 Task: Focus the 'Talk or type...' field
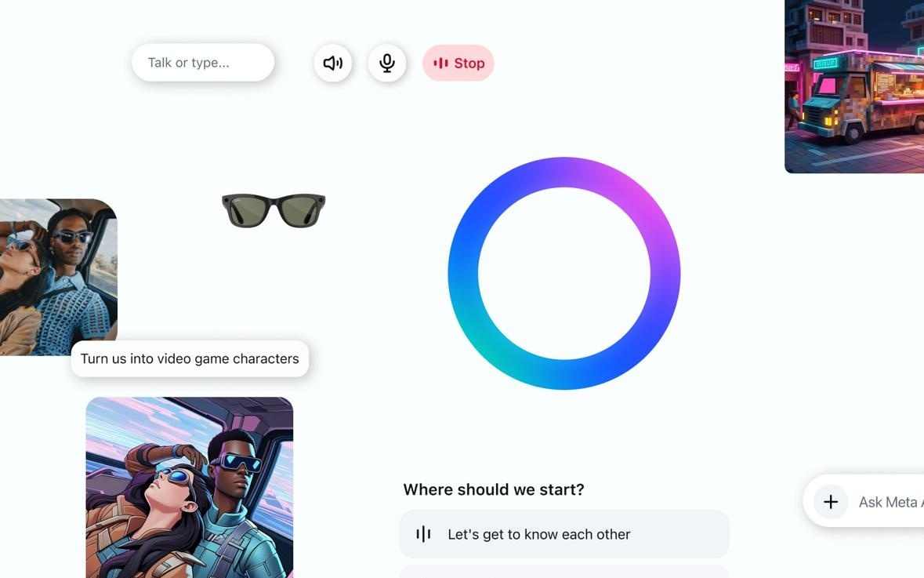[203, 63]
